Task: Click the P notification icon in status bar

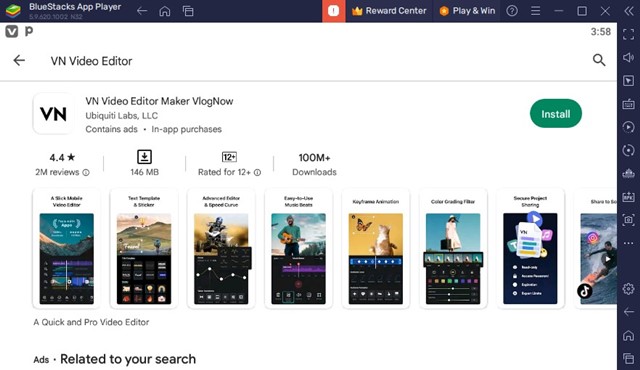Action: pos(29,31)
